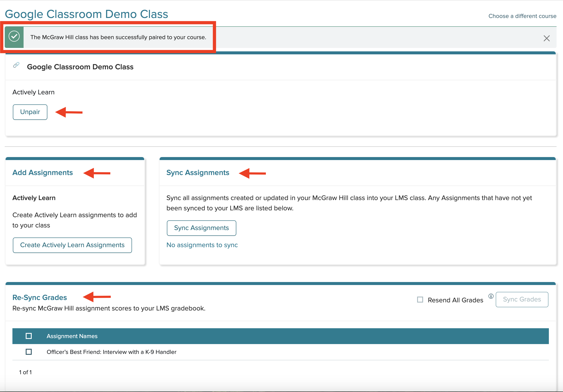The image size is (563, 392).
Task: Open the Choose a different course link
Action: (x=522, y=16)
